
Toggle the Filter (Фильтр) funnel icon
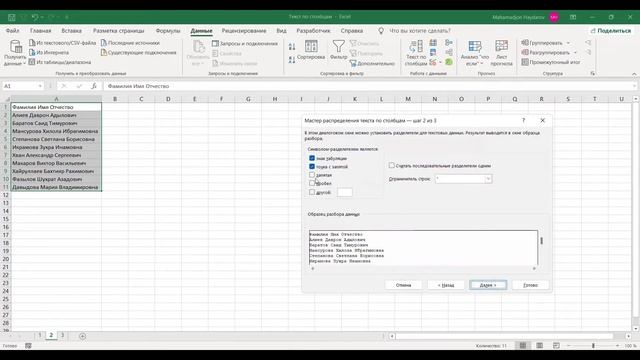tap(338, 46)
